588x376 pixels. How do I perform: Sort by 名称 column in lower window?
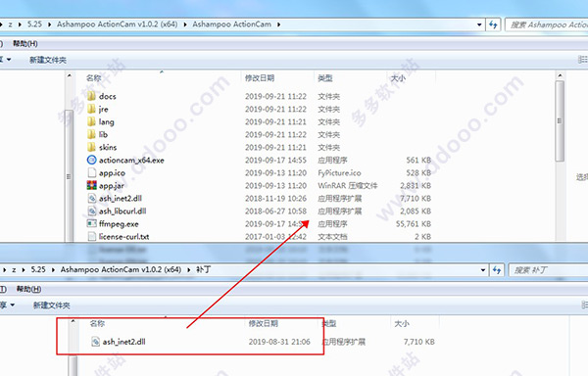[x=97, y=323]
